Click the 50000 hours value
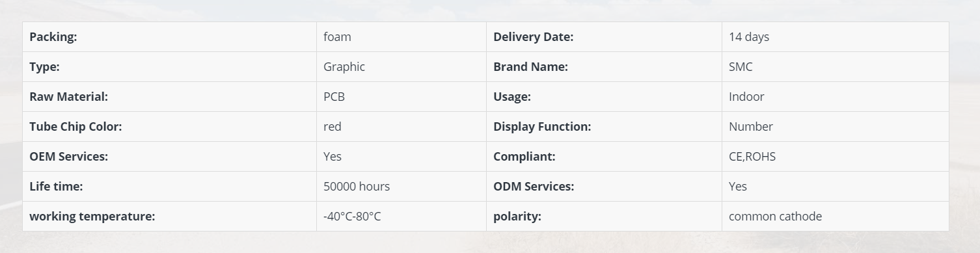 [x=356, y=187]
